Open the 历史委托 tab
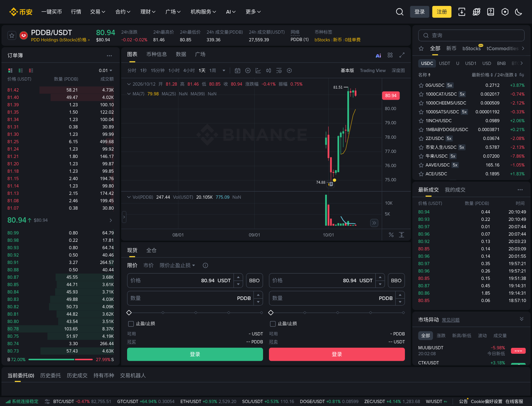The height and width of the screenshot is (406, 532). [51, 376]
